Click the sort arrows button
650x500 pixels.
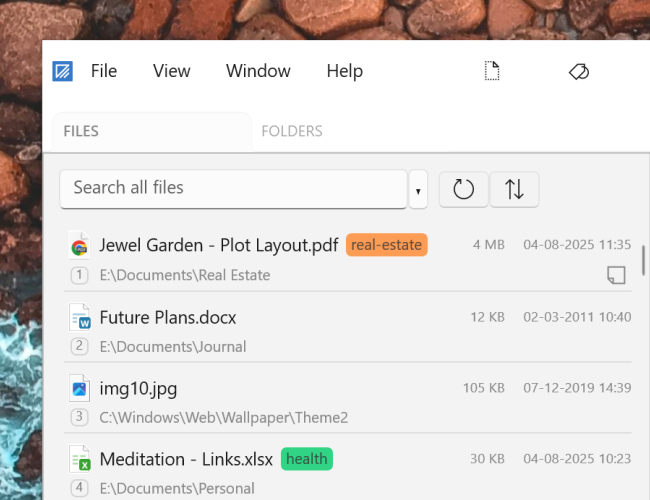click(514, 189)
